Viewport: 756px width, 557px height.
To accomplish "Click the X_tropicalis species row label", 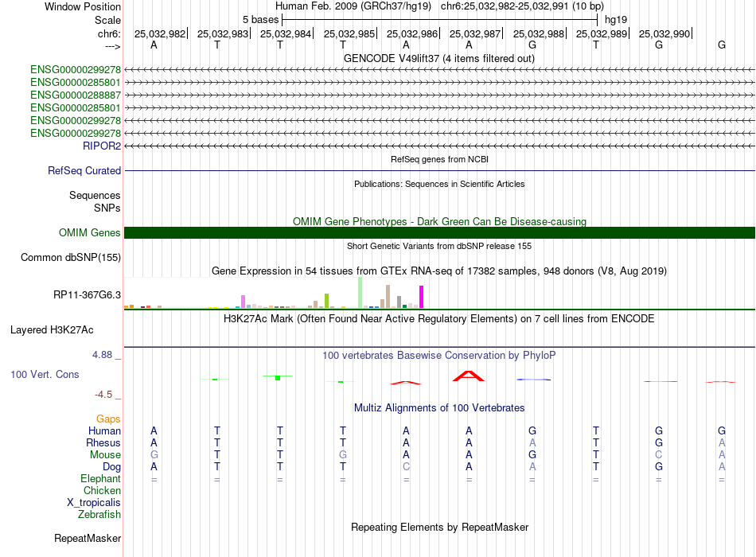I will coord(94,503).
